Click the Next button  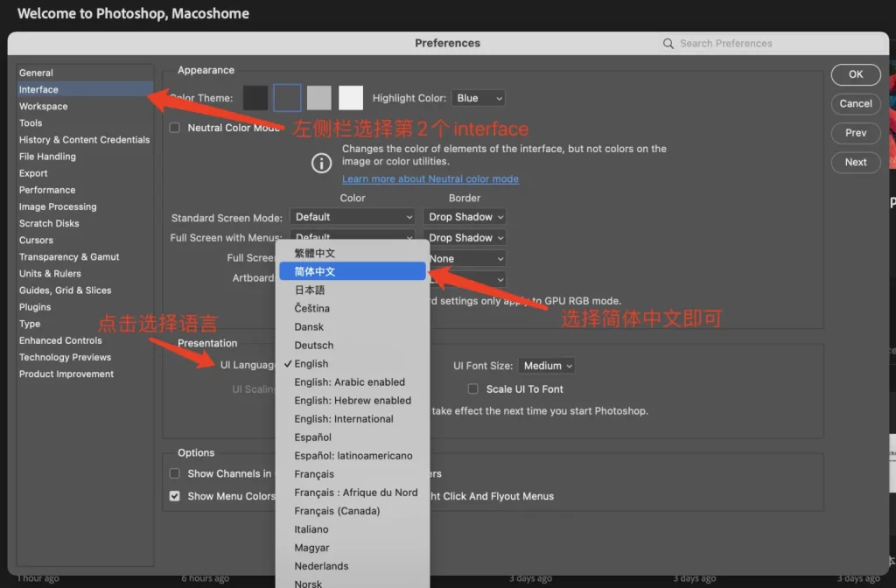pyautogui.click(x=855, y=162)
